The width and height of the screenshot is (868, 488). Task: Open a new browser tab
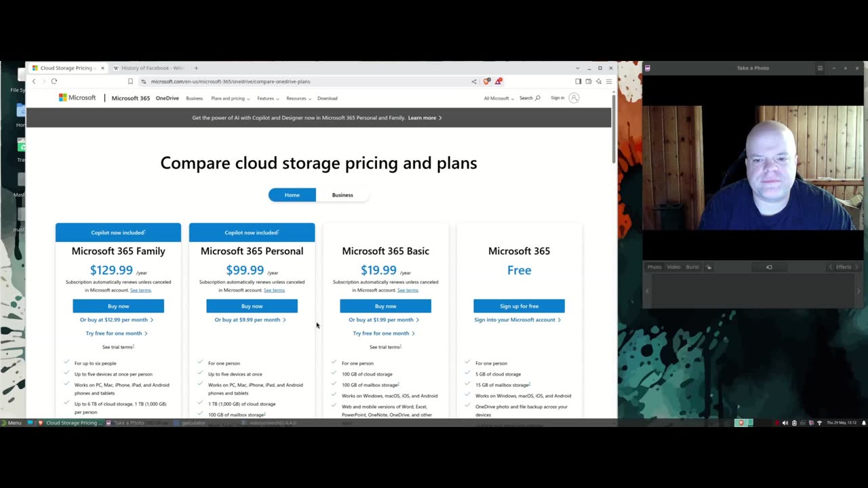point(196,68)
